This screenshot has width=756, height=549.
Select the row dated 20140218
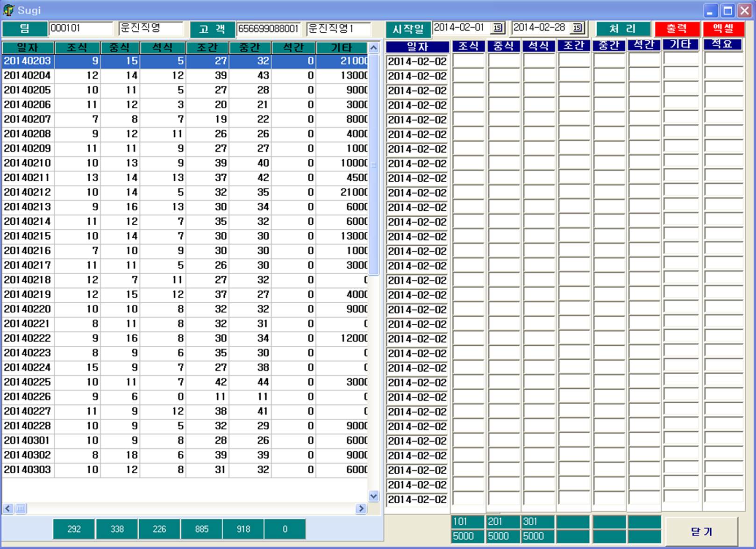[x=185, y=280]
